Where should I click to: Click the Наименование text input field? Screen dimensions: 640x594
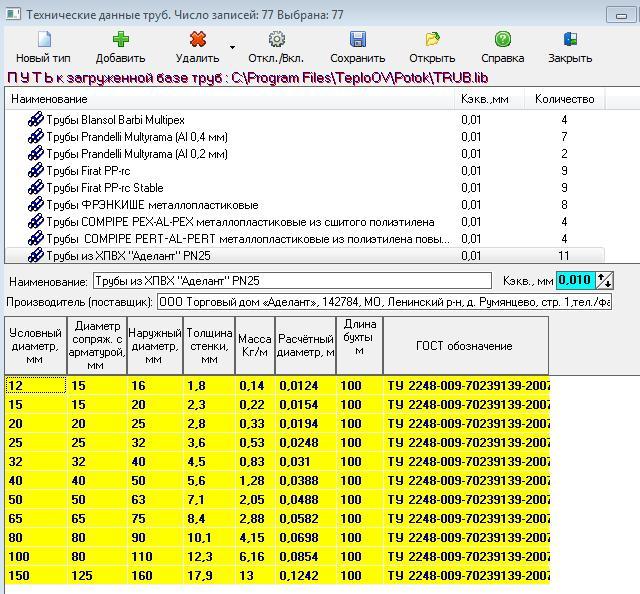tap(292, 281)
